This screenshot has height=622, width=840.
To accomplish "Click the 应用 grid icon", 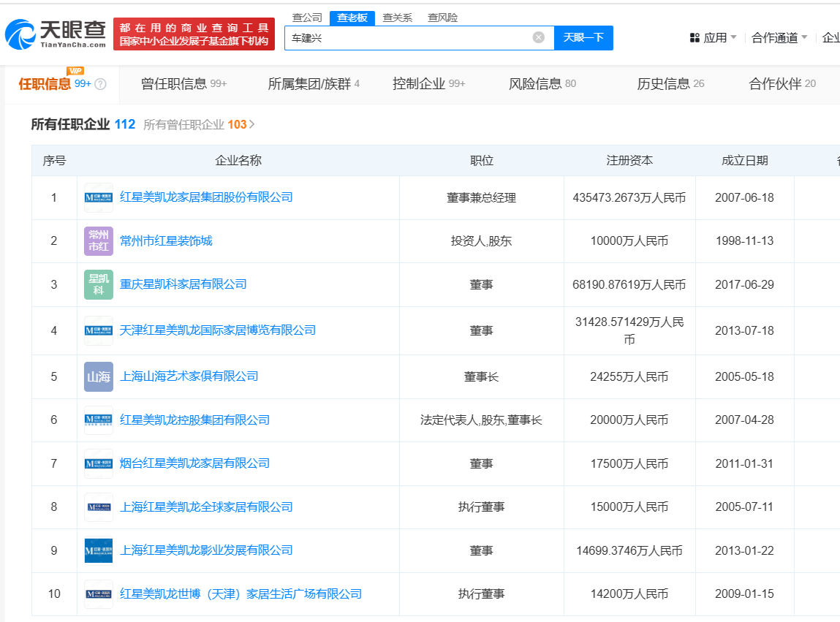I will 695,37.
